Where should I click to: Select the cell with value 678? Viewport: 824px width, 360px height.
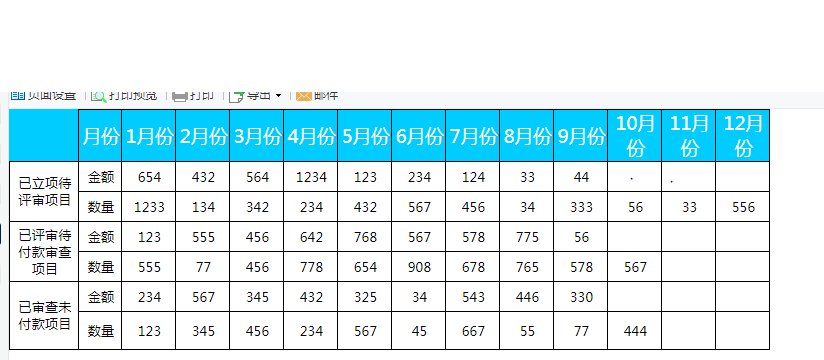pyautogui.click(x=473, y=267)
